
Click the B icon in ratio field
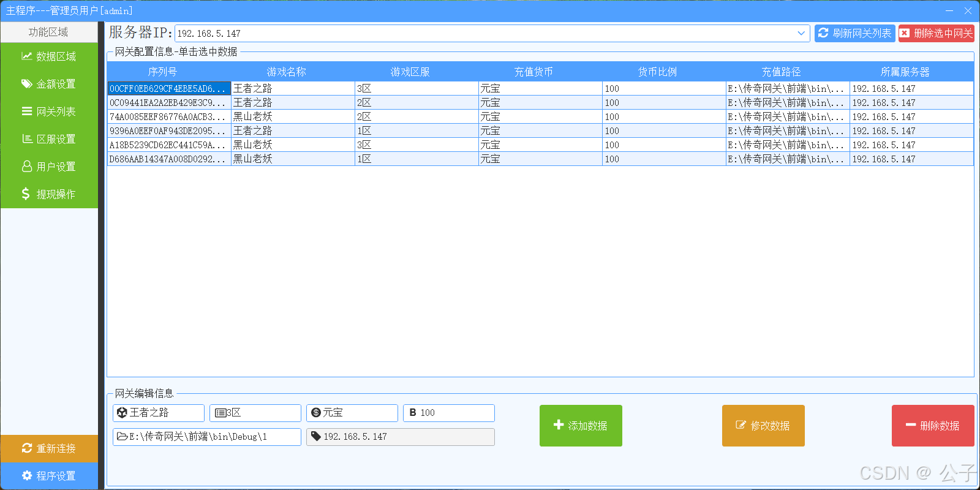point(413,413)
